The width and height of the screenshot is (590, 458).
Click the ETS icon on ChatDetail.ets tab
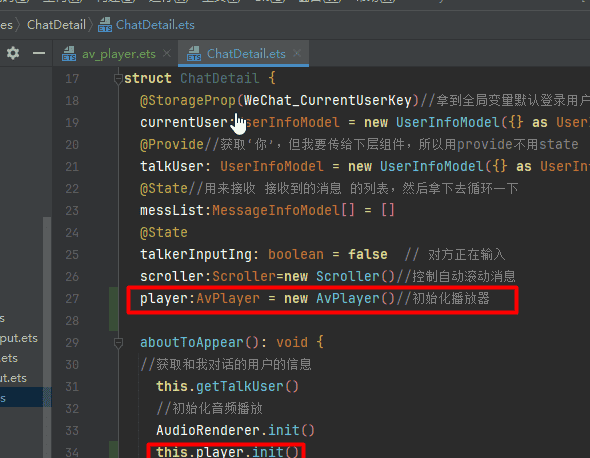(194, 54)
